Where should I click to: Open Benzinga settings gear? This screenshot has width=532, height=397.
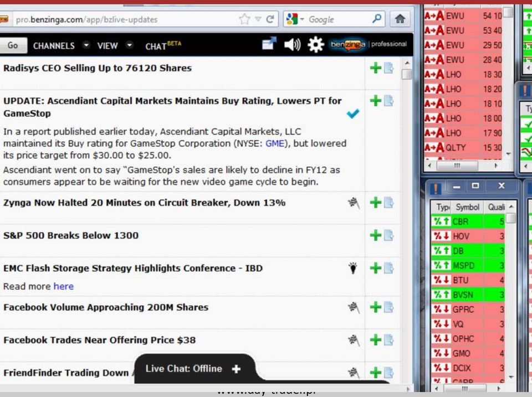click(x=315, y=44)
